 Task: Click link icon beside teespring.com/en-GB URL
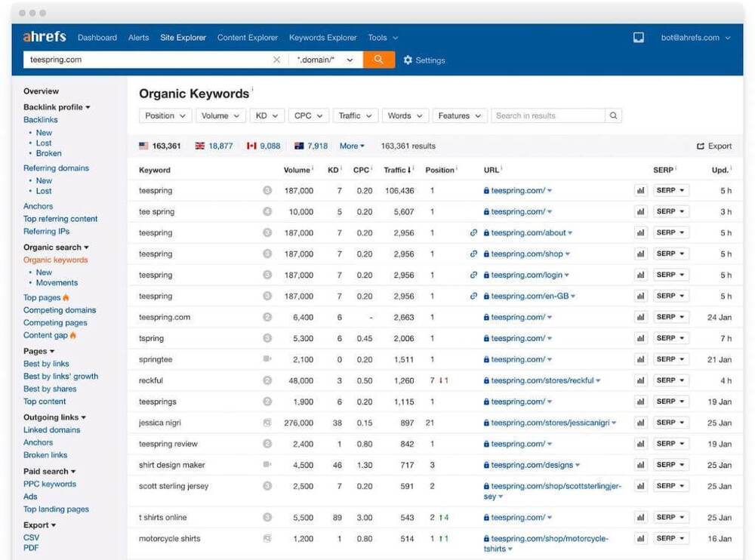(x=474, y=296)
